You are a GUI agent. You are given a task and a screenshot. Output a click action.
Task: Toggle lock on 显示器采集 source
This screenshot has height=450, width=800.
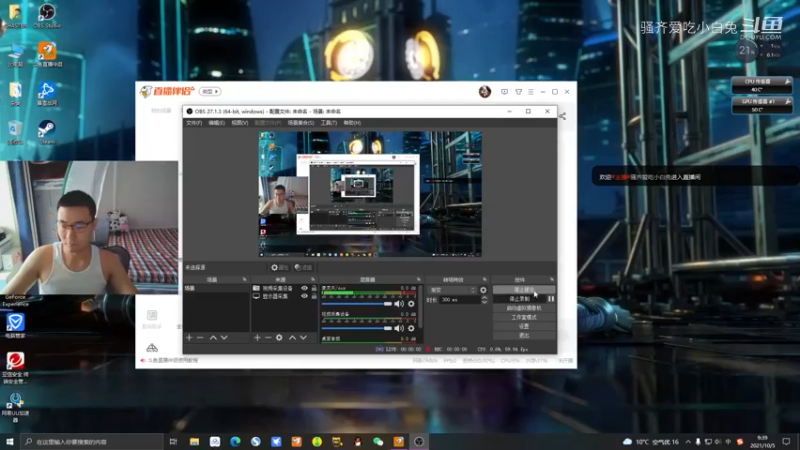point(314,296)
